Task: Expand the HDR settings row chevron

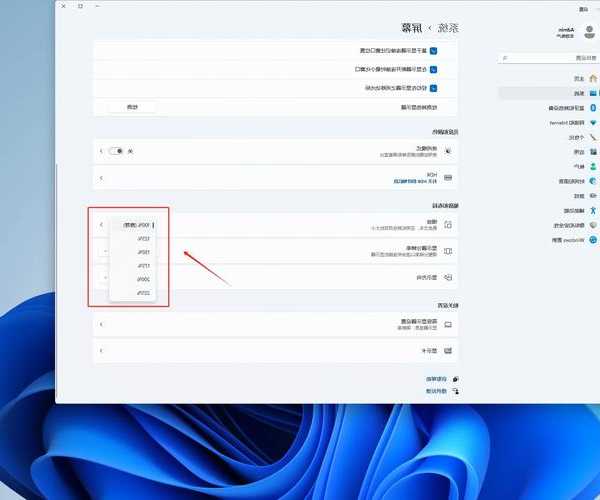Action: coord(102,178)
